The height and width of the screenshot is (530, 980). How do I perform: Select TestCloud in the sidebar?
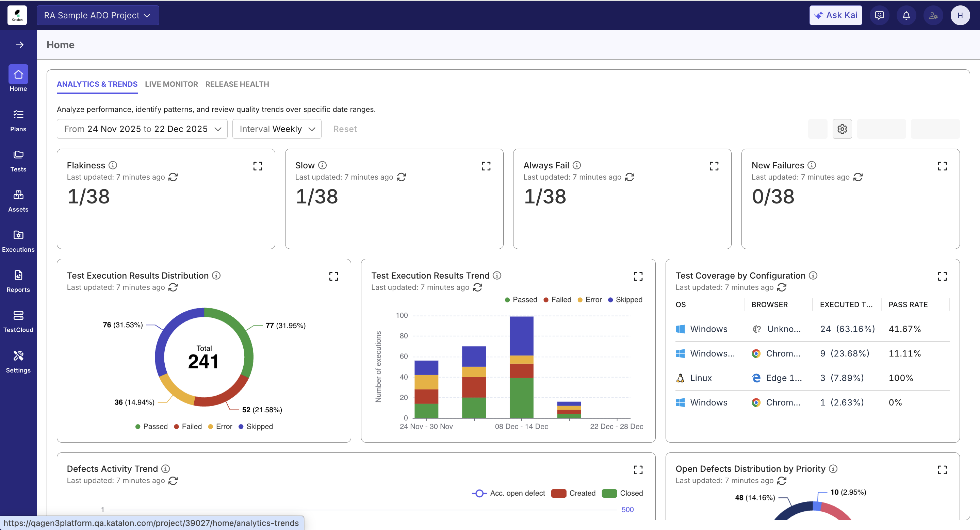[18, 321]
